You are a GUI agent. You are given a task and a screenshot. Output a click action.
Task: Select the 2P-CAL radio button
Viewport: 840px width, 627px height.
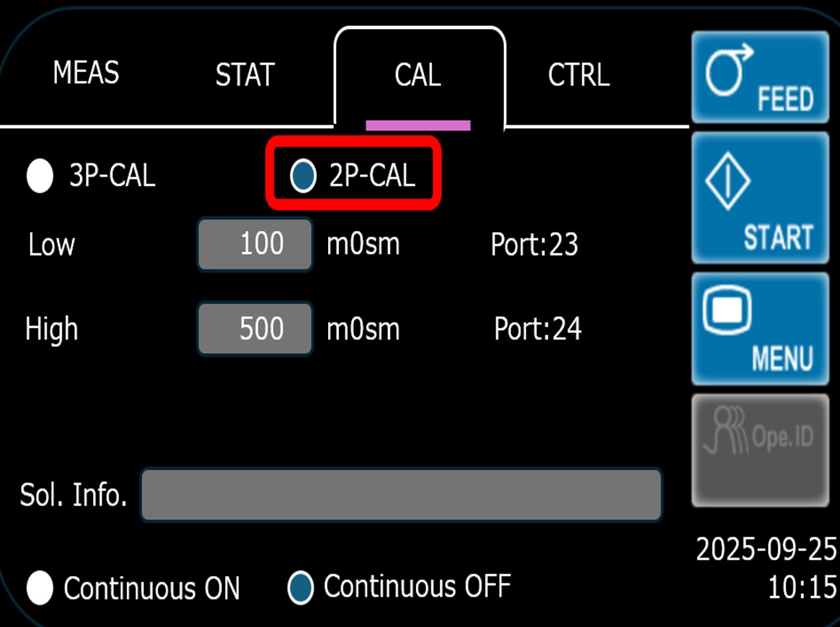(x=303, y=176)
